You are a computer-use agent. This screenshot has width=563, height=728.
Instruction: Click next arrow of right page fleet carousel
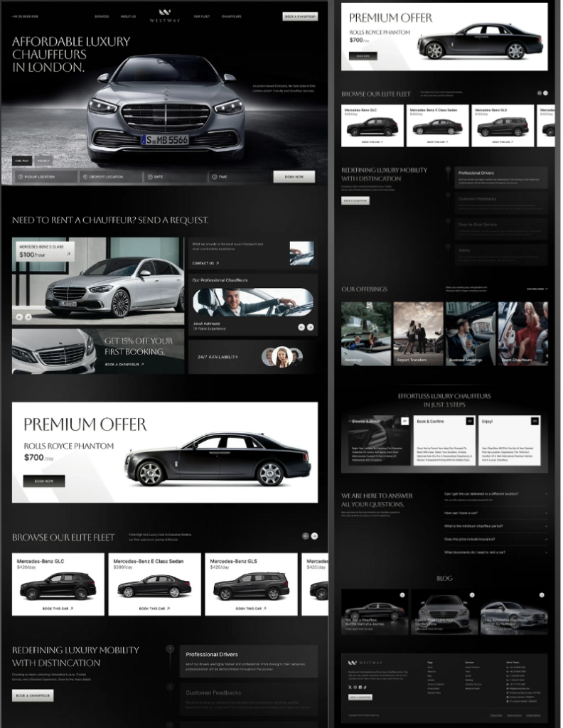(545, 93)
